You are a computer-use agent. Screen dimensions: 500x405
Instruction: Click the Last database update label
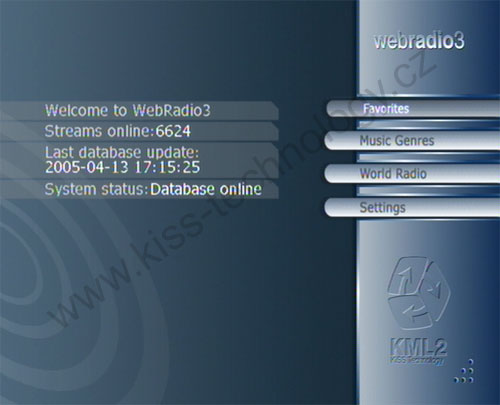122,152
